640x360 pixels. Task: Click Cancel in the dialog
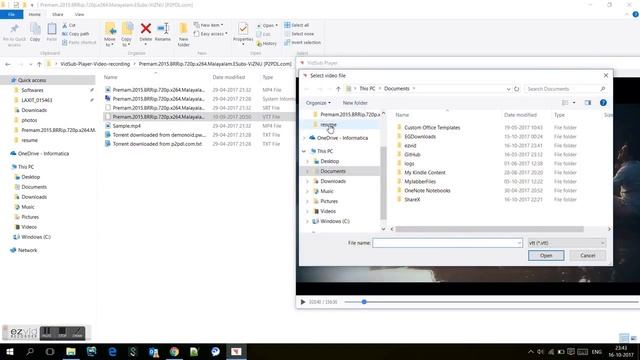click(588, 256)
